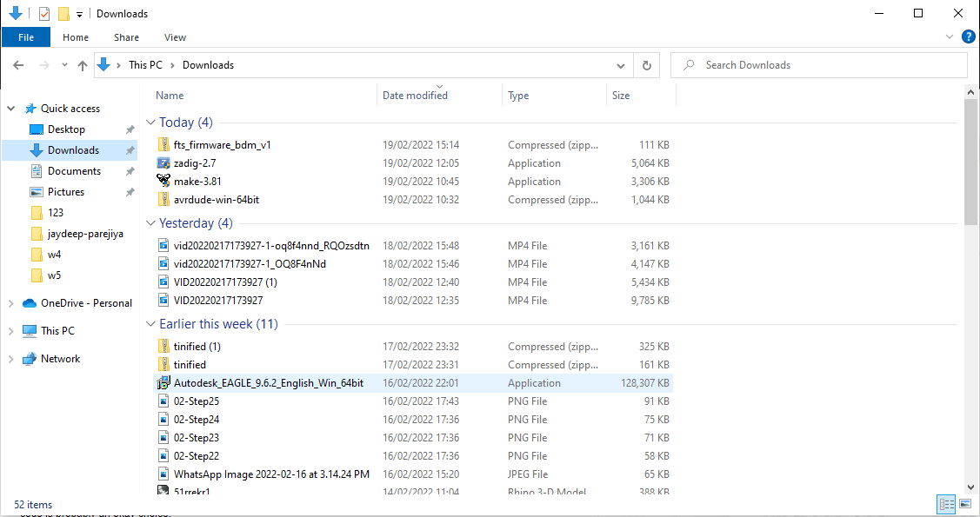
Task: Select VID20220217173927 (1) video icon
Action: 163,282
